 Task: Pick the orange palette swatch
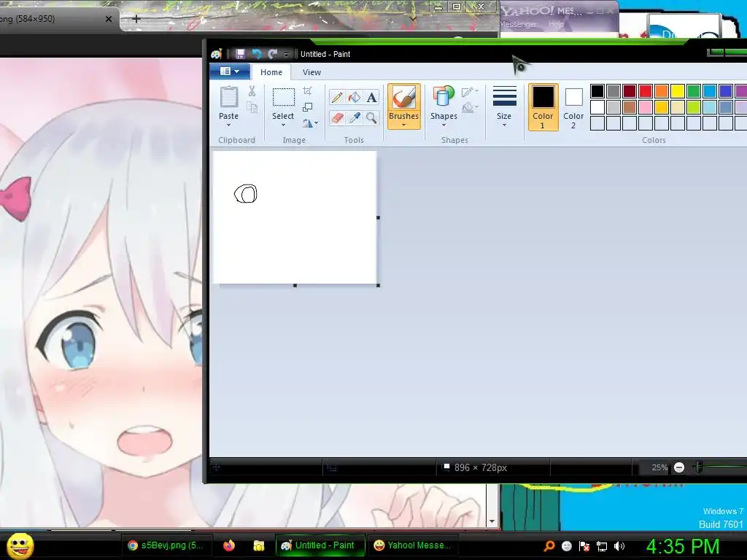(x=662, y=91)
